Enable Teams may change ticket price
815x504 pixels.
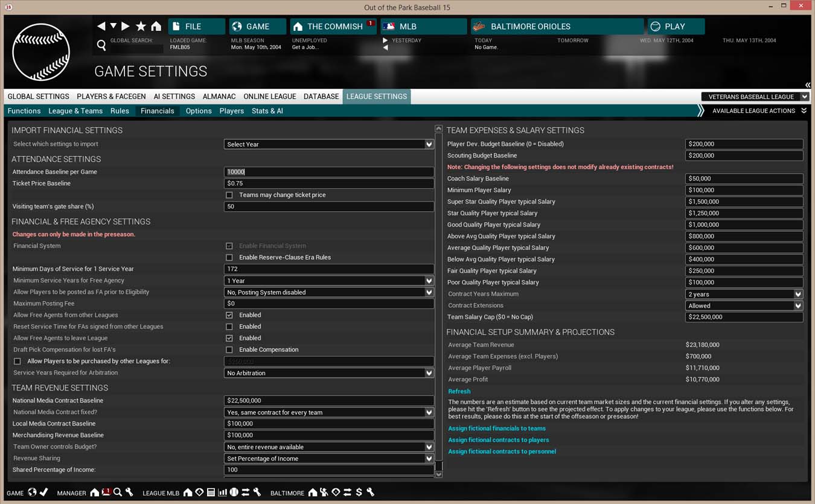click(x=229, y=195)
